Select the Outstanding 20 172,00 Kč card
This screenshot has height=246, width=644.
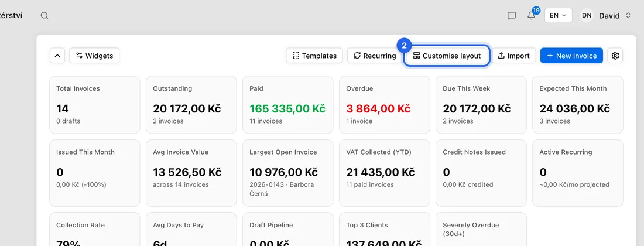(191, 105)
